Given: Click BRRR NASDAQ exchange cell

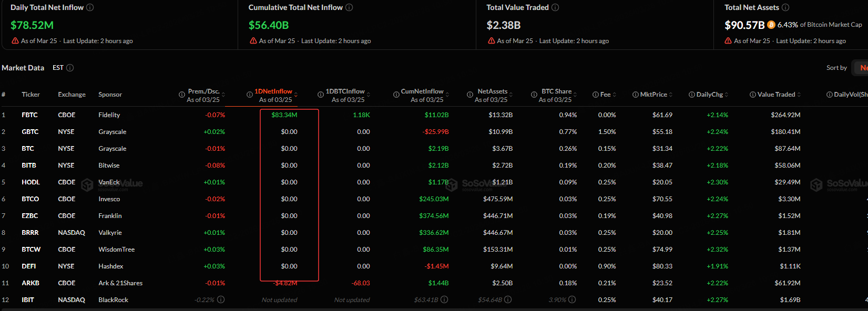Looking at the screenshot, I should pyautogui.click(x=72, y=232).
